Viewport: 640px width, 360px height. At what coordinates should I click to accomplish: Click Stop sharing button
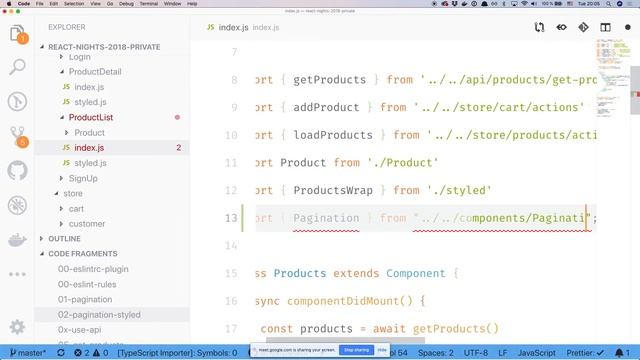click(x=356, y=350)
